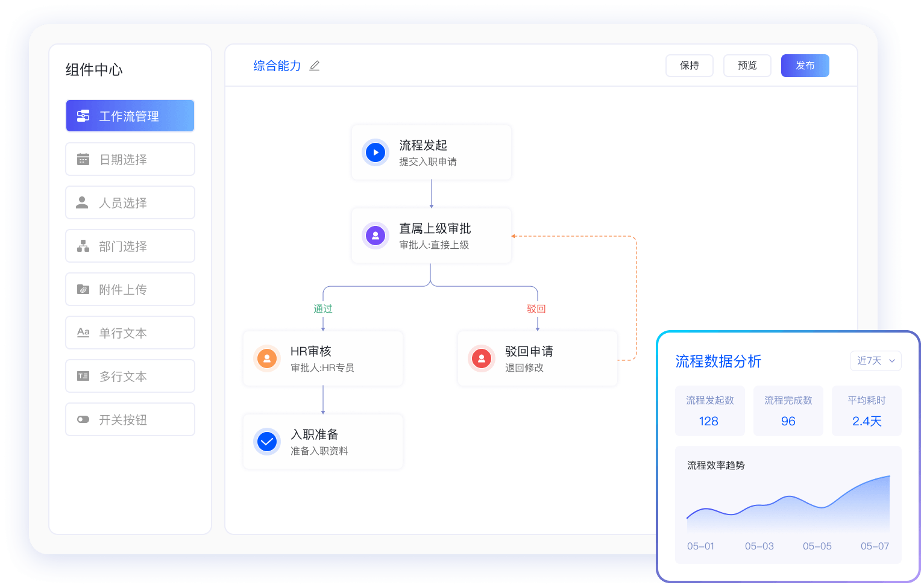
Task: Select the 驳回申请 node title
Action: pos(529,351)
